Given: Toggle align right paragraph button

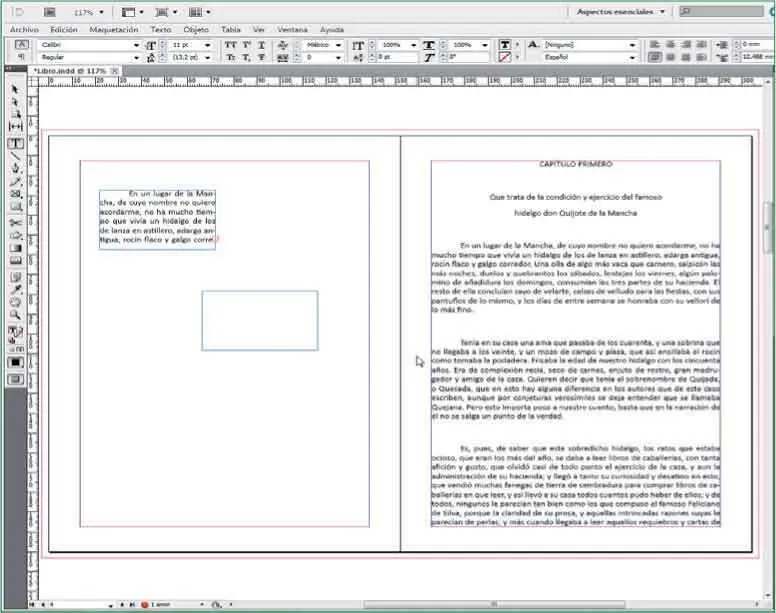Looking at the screenshot, I should click(686, 45).
